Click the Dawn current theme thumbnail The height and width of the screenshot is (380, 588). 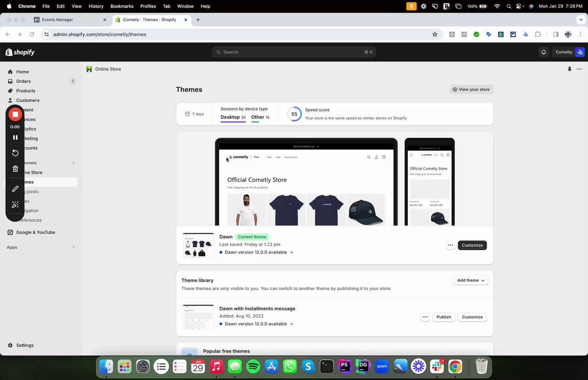point(198,245)
